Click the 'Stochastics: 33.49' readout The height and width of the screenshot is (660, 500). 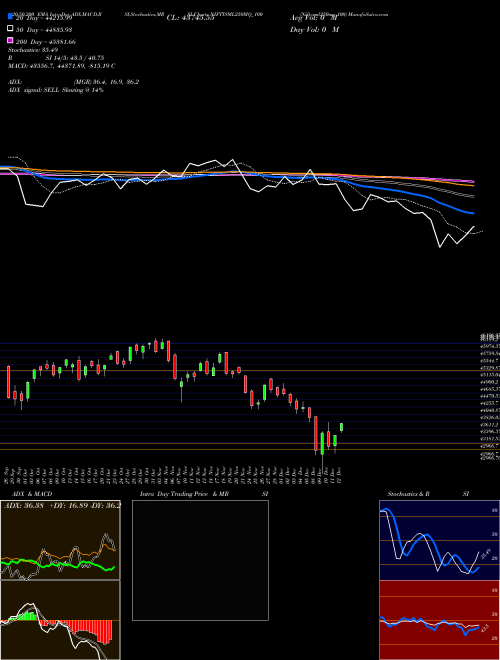[33, 50]
